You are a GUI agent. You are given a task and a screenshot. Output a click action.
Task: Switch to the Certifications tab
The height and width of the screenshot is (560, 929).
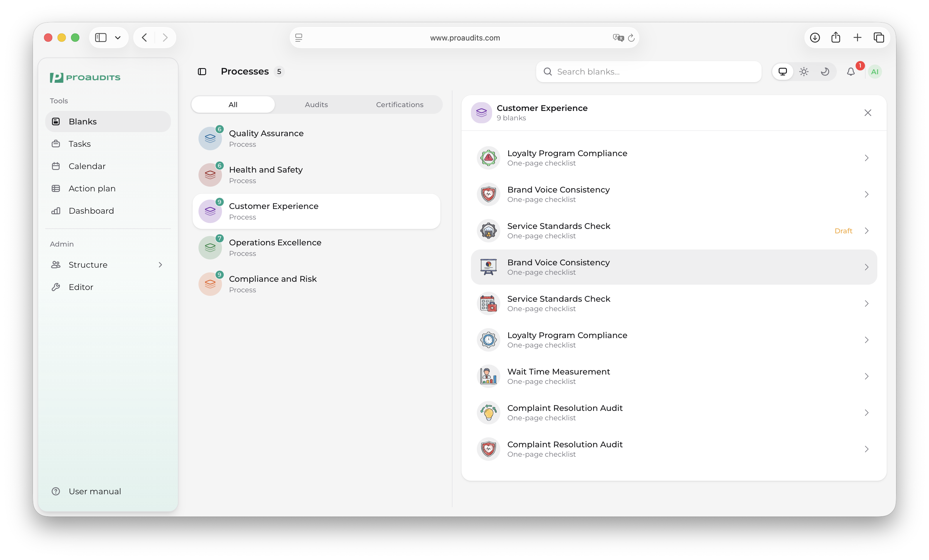[x=400, y=104]
